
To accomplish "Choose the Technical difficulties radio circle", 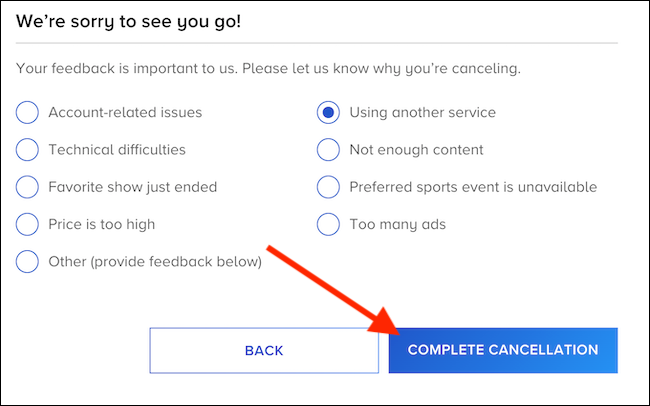I will (27, 150).
